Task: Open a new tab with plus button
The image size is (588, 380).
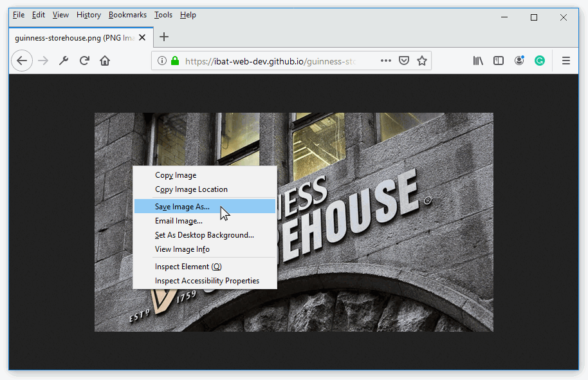Action: [x=164, y=37]
